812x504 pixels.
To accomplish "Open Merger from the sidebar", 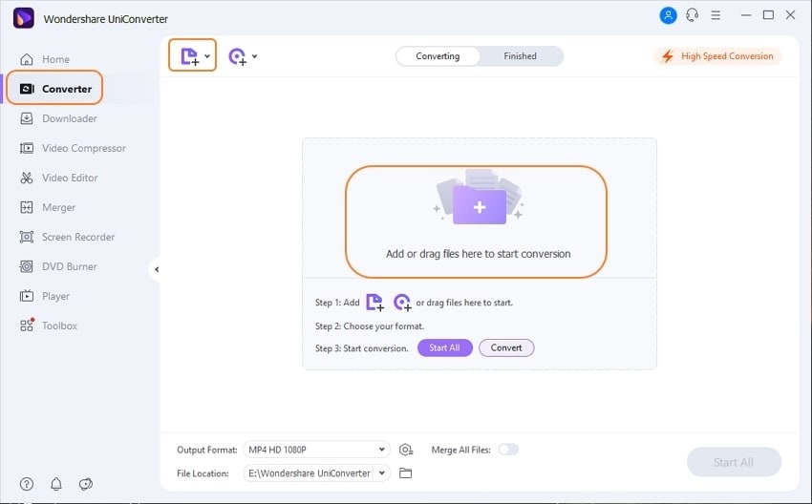I will (47, 207).
